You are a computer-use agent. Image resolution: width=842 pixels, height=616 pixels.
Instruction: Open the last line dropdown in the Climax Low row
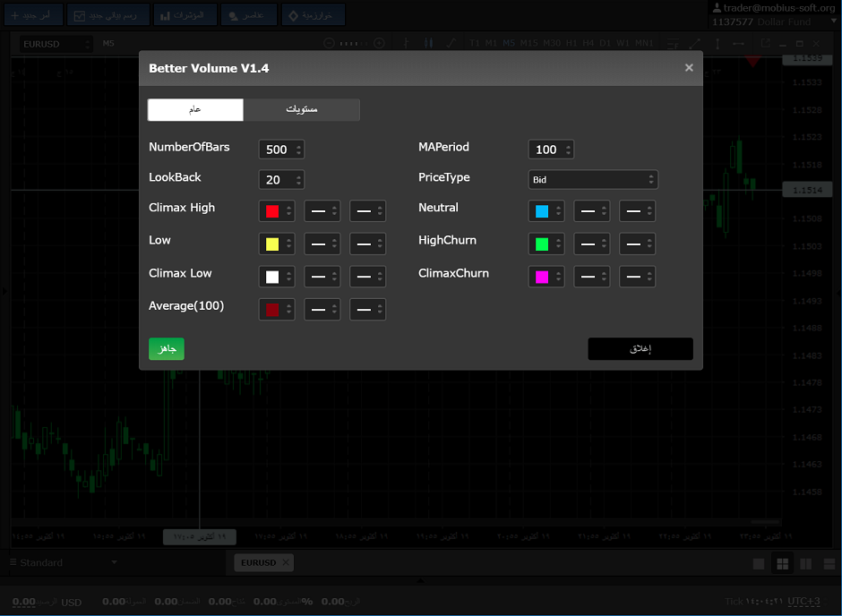(x=368, y=277)
